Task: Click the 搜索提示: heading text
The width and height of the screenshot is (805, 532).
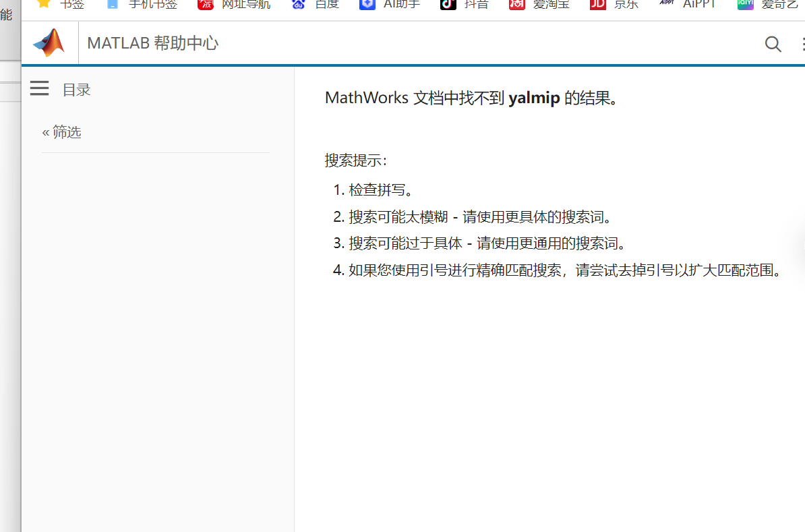Action: click(x=356, y=160)
